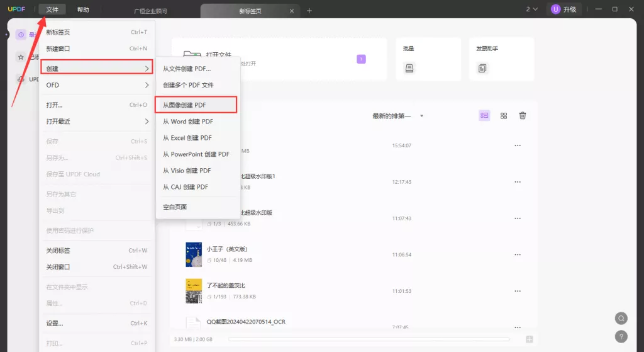The width and height of the screenshot is (644, 352).
Task: Click the 了不起的盖茨比 cover thumbnail
Action: point(194,291)
